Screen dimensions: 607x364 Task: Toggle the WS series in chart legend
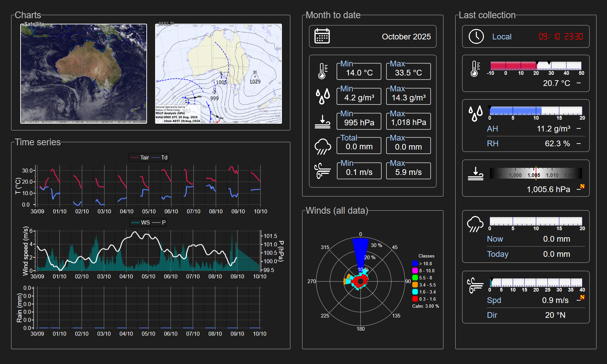141,222
